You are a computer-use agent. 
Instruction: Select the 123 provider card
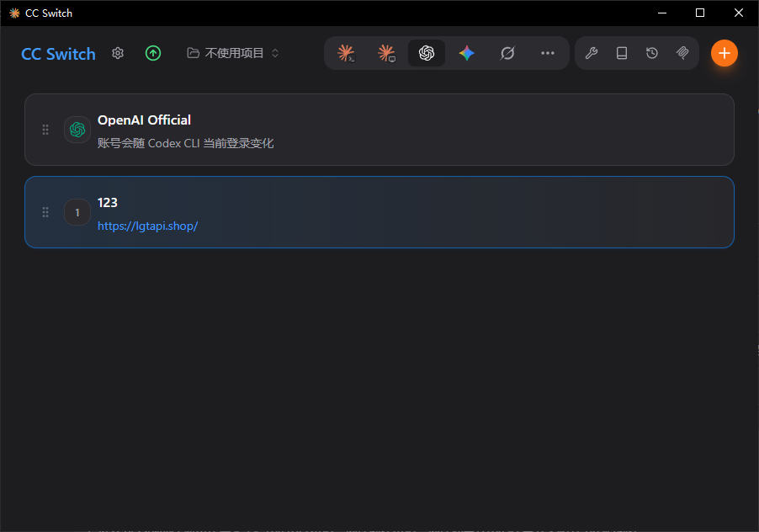(x=379, y=212)
